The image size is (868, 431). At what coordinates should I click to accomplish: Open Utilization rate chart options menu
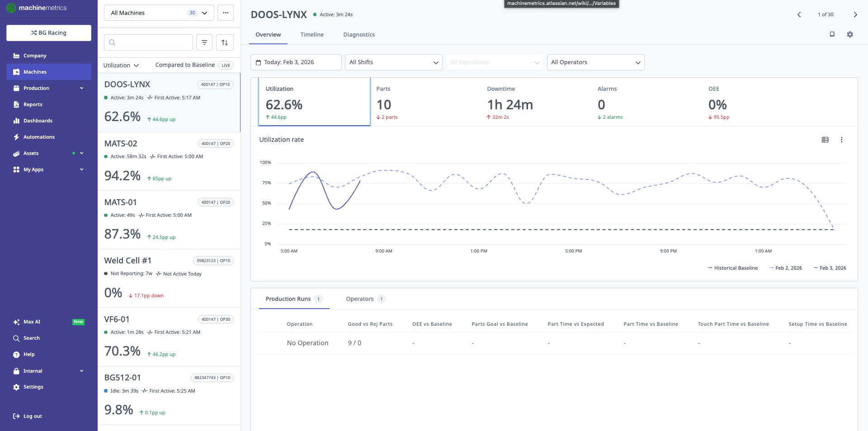pyautogui.click(x=841, y=140)
